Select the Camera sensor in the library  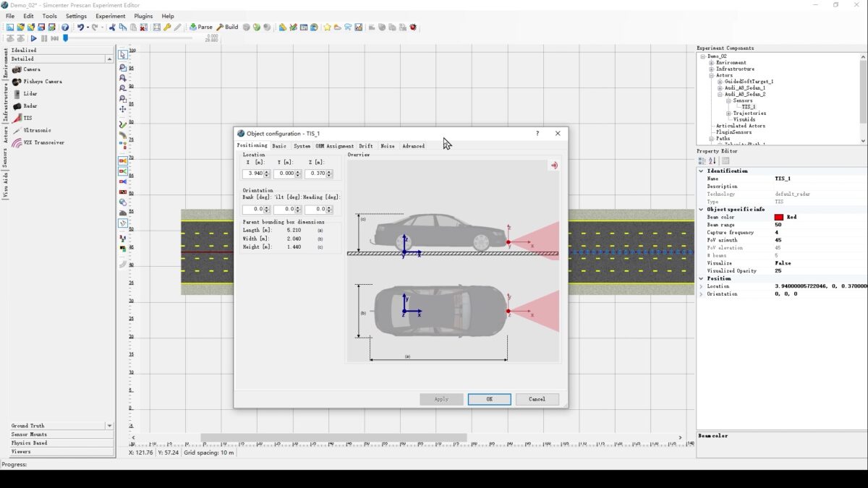tap(27, 69)
